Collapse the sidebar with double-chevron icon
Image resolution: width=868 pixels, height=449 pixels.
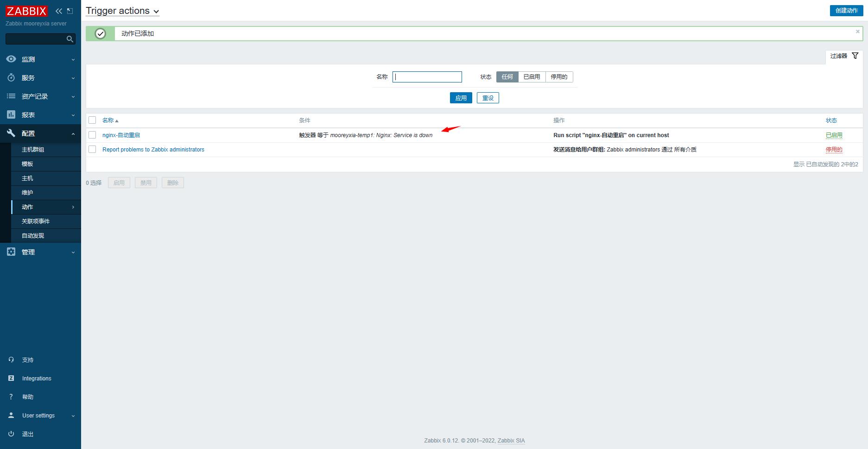pyautogui.click(x=59, y=11)
